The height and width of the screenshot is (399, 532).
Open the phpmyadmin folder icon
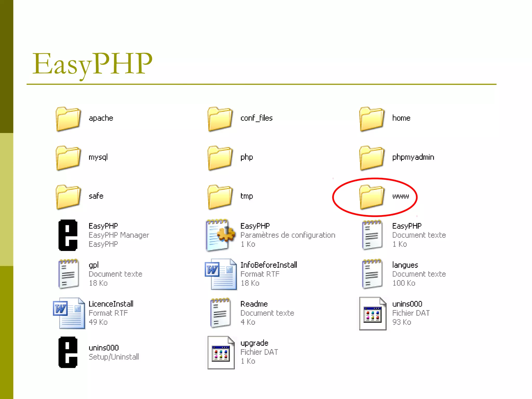point(372,158)
